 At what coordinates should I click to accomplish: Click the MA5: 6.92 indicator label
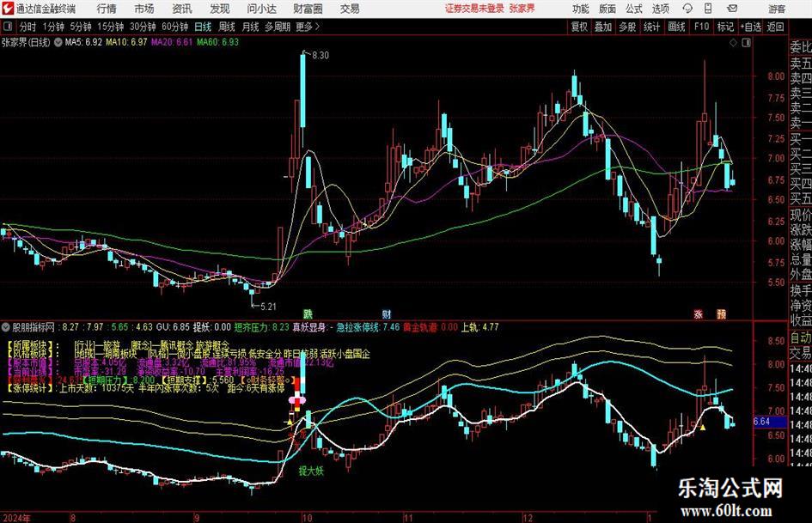[82, 42]
